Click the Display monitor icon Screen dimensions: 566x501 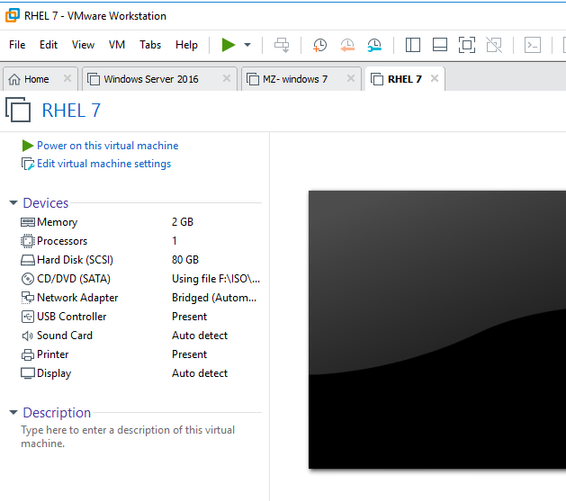28,373
